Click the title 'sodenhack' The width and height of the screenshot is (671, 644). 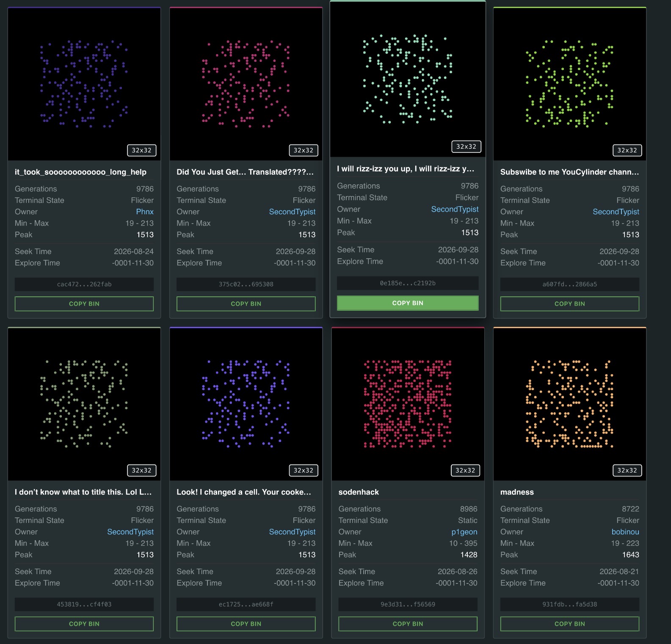[359, 492]
